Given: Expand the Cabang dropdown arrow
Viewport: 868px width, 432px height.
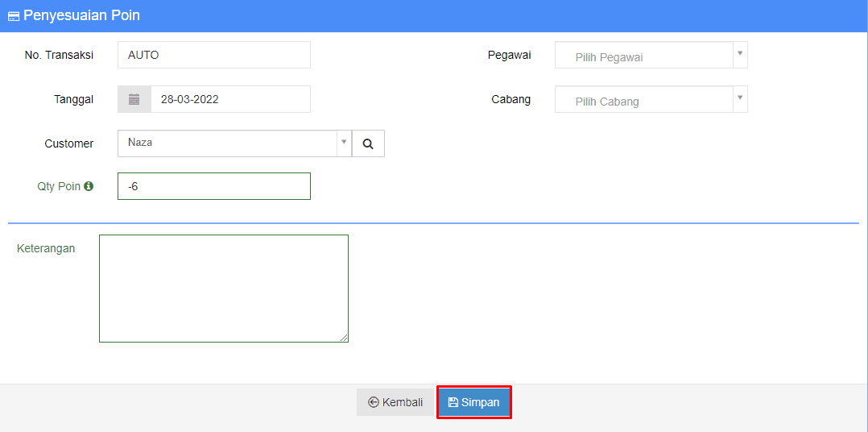Looking at the screenshot, I should pyautogui.click(x=740, y=99).
